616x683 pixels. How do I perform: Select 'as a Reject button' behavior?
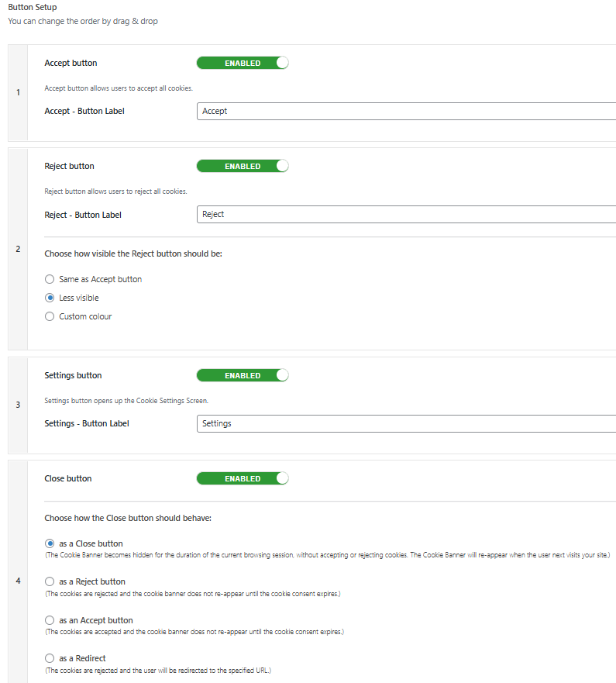point(50,581)
